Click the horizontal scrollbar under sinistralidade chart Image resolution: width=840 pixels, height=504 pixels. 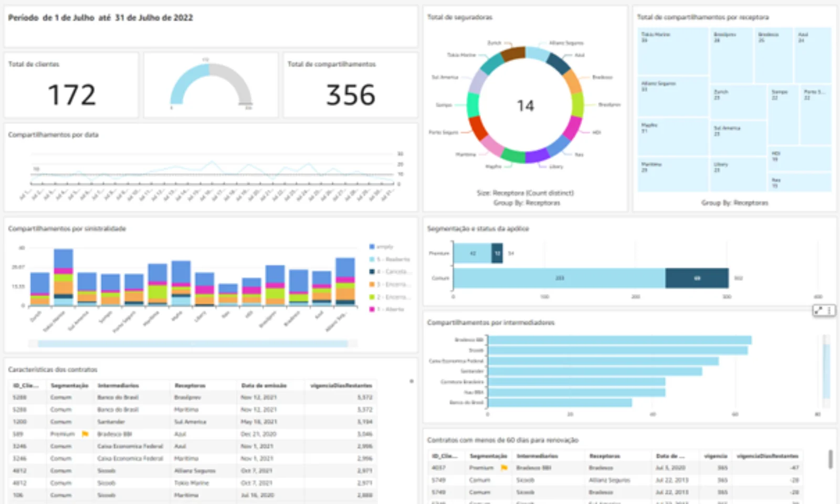192,344
